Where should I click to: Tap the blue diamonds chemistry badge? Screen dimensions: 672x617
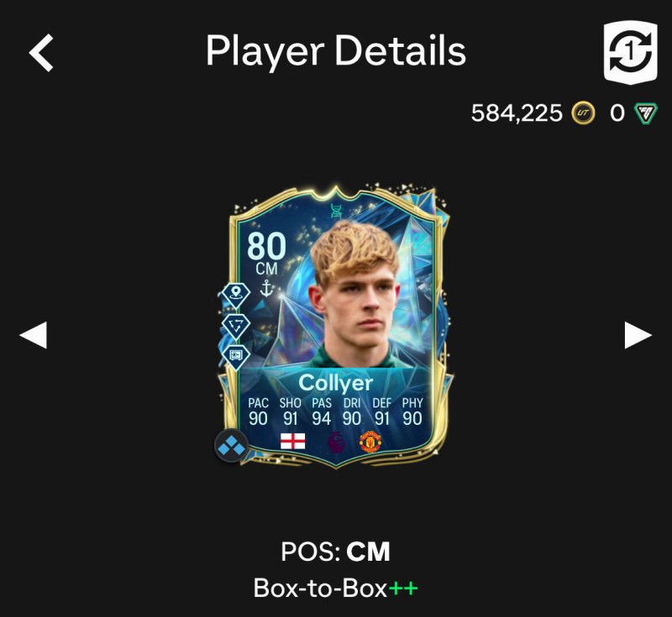(x=232, y=446)
